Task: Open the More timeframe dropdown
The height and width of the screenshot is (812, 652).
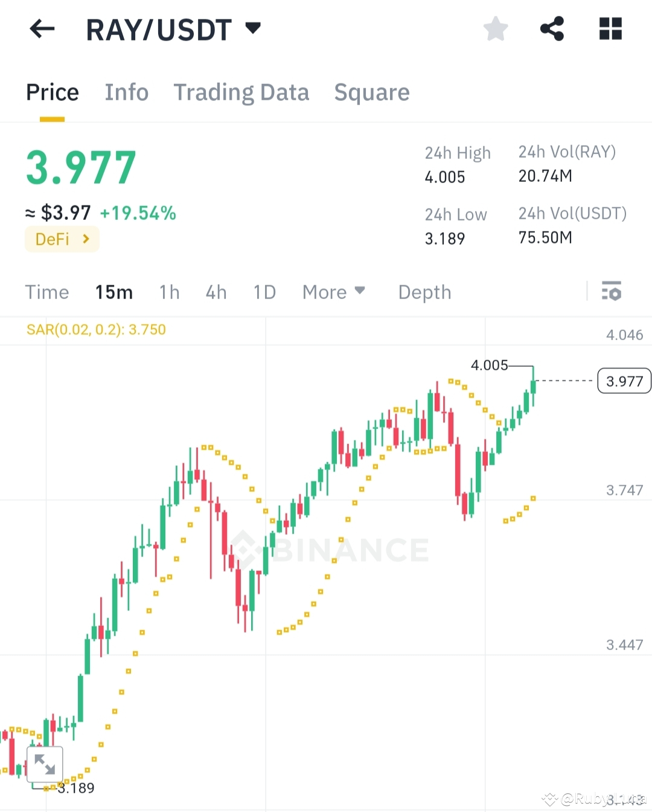Action: pyautogui.click(x=334, y=292)
